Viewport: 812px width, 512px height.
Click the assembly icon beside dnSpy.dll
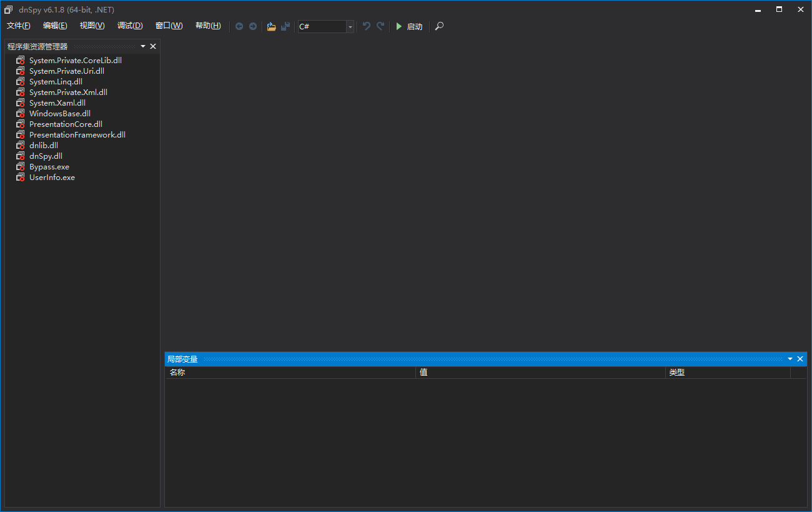point(21,156)
